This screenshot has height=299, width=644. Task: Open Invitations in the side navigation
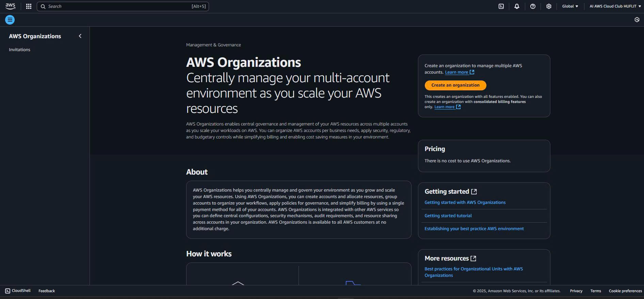click(x=19, y=50)
